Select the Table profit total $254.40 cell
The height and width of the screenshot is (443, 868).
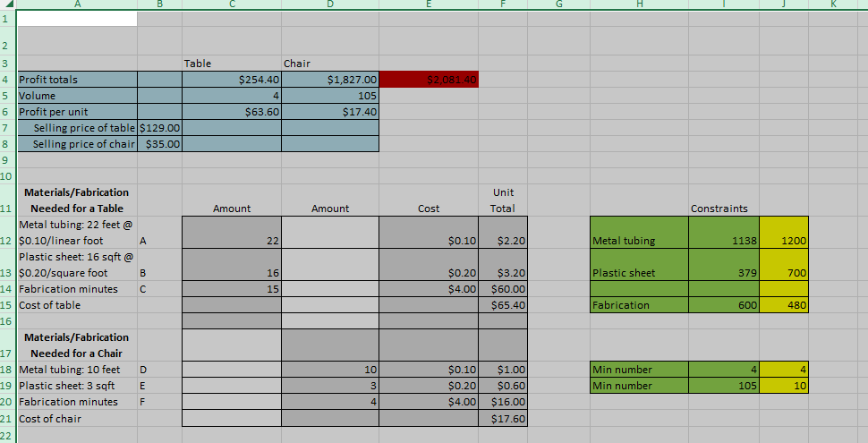232,80
